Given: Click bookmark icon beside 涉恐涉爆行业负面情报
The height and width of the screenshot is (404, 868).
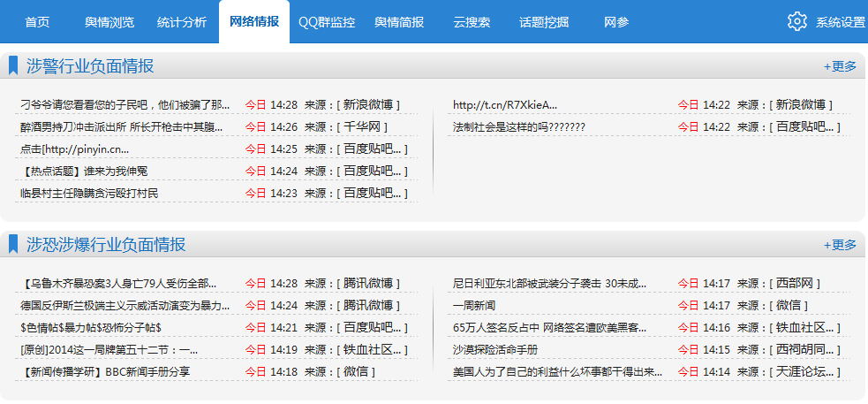Looking at the screenshot, I should [x=13, y=244].
